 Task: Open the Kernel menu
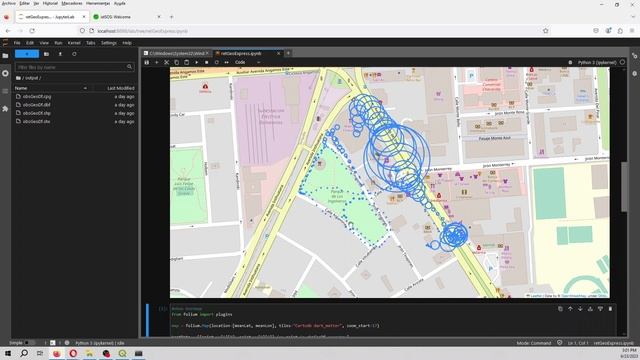pyautogui.click(x=74, y=43)
